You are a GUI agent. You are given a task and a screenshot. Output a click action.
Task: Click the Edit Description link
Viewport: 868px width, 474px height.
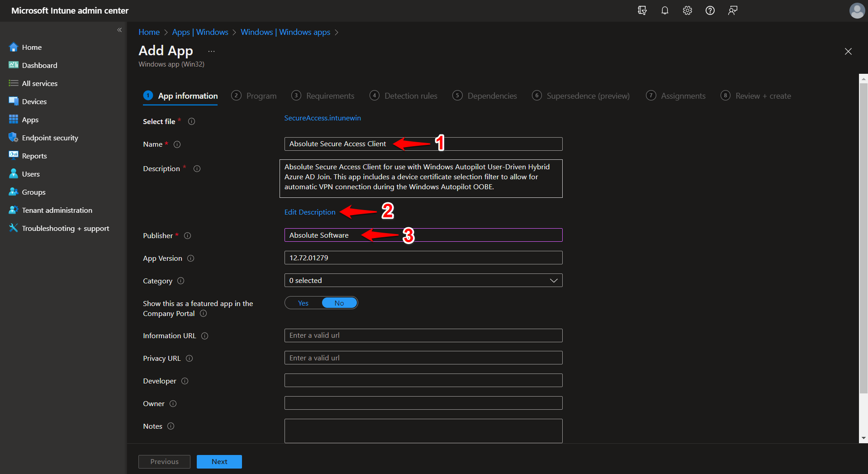click(x=309, y=211)
